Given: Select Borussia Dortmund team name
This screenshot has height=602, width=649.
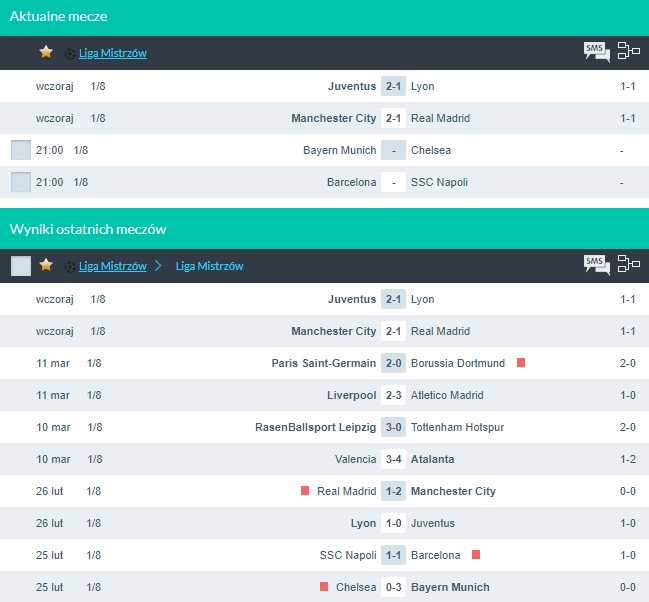Looking at the screenshot, I should coord(458,363).
